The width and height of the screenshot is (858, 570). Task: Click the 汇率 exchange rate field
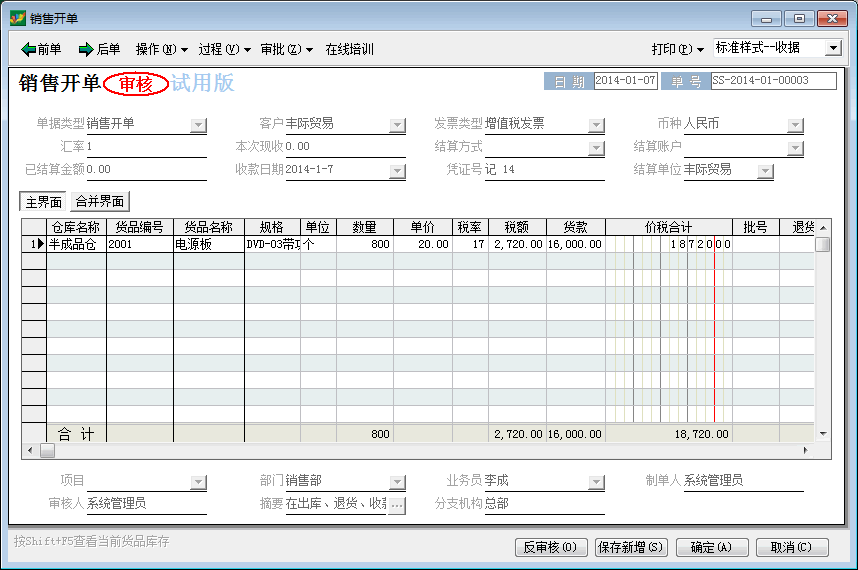(146, 147)
